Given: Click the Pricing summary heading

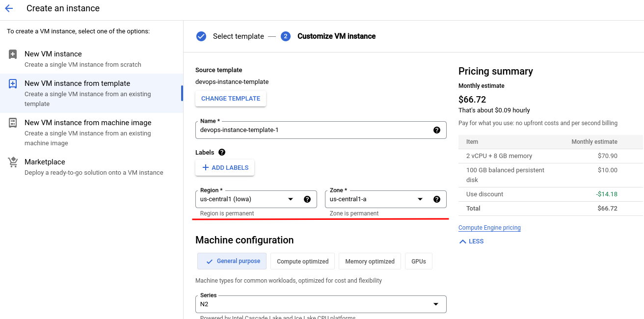Looking at the screenshot, I should [496, 71].
